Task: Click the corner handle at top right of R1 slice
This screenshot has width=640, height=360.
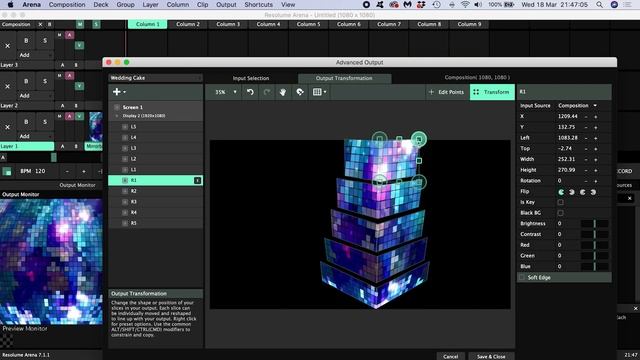Action: 419,139
